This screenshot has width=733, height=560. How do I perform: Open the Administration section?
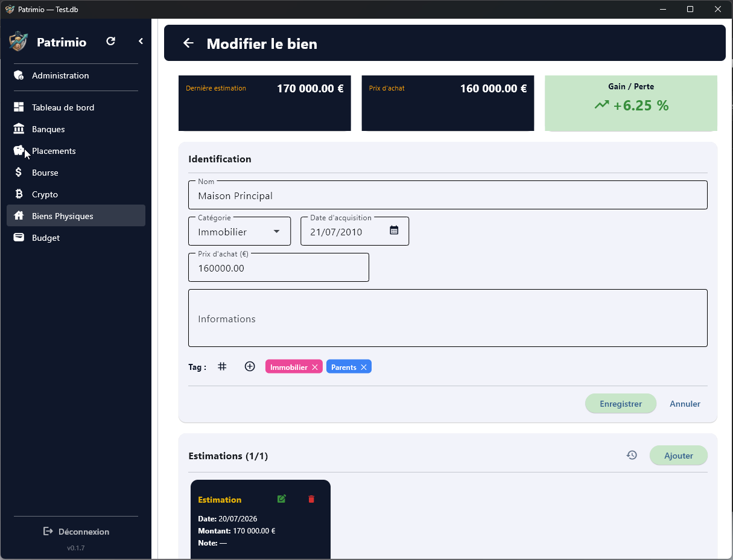[x=76, y=75]
